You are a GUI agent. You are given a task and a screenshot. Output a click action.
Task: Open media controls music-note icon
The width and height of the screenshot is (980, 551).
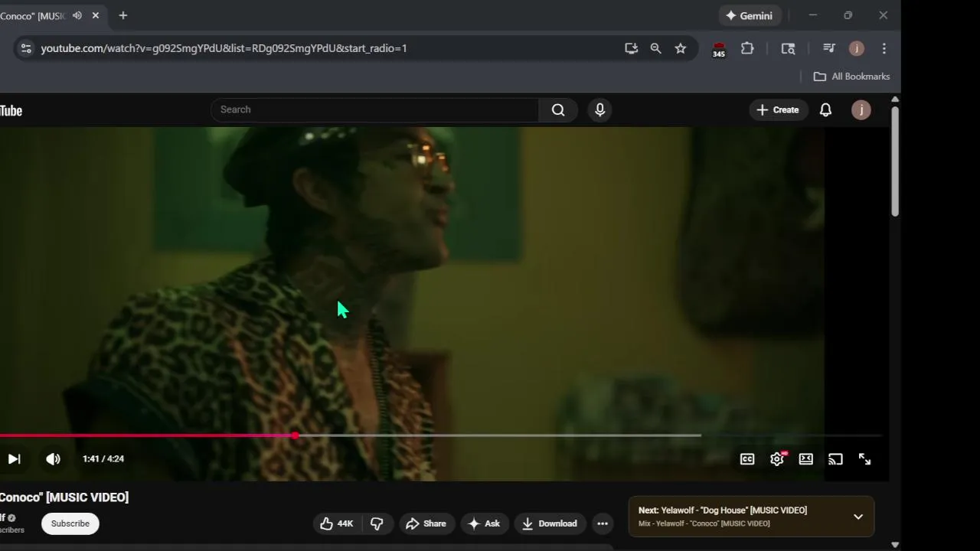(x=829, y=48)
